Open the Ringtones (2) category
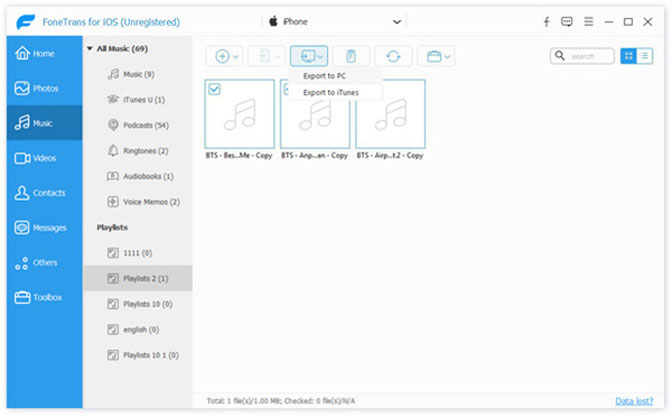Viewport: 672px width, 416px height. 138,151
